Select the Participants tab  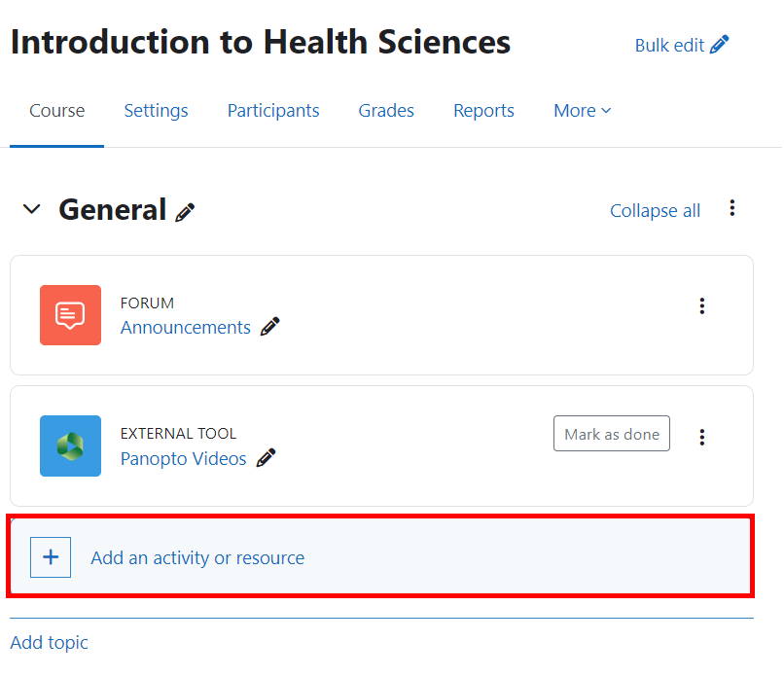click(x=273, y=110)
